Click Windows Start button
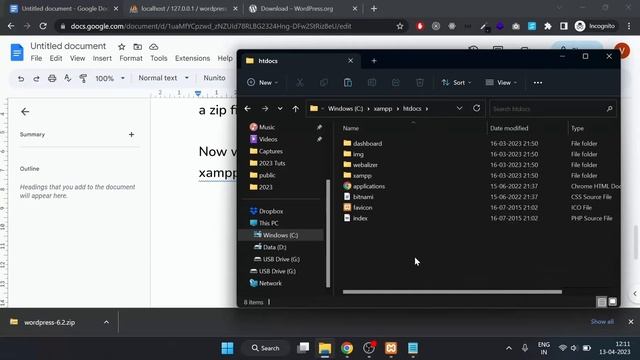Image resolution: width=640 pixels, height=360 pixels. tap(227, 348)
